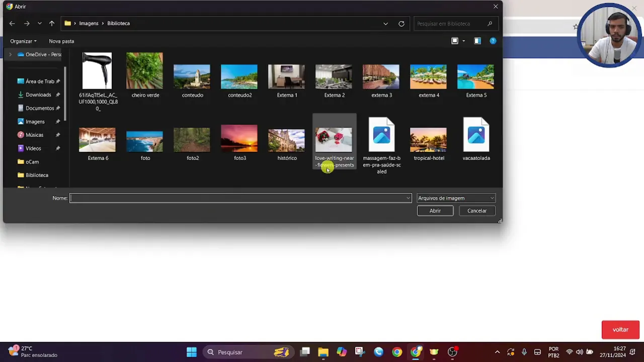Create a Nova pasta

[x=61, y=41]
